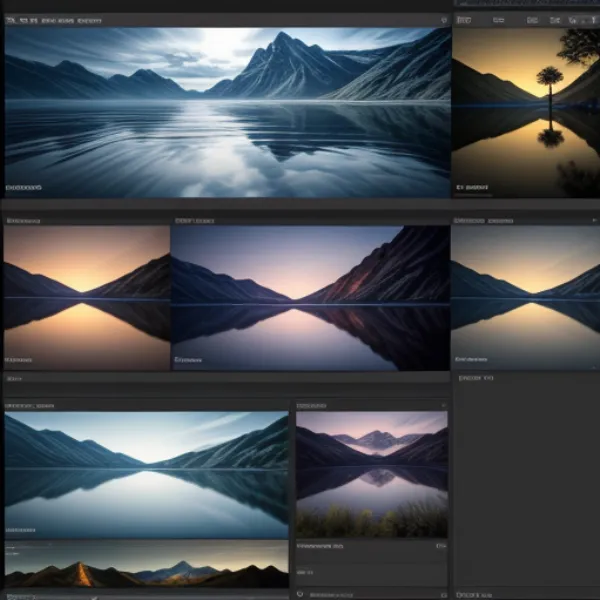The image size is (600, 600).
Task: Open the orange sunset valley reflection photo
Action: (x=86, y=297)
